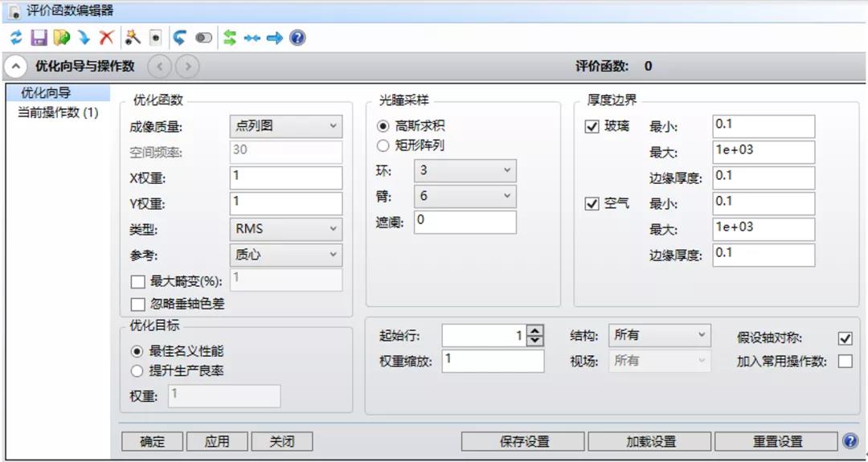Click the 保存设置 button
Viewport: 868px width, 462px height.
pos(523,442)
